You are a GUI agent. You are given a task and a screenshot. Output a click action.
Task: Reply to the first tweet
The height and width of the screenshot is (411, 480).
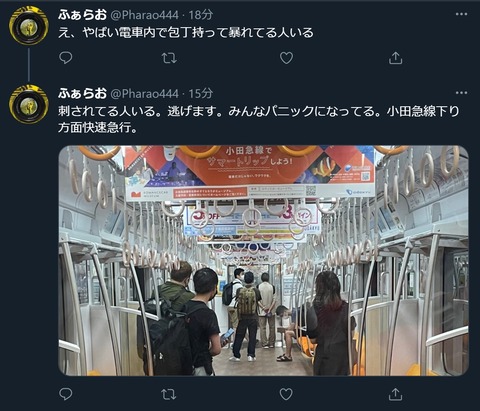(66, 58)
